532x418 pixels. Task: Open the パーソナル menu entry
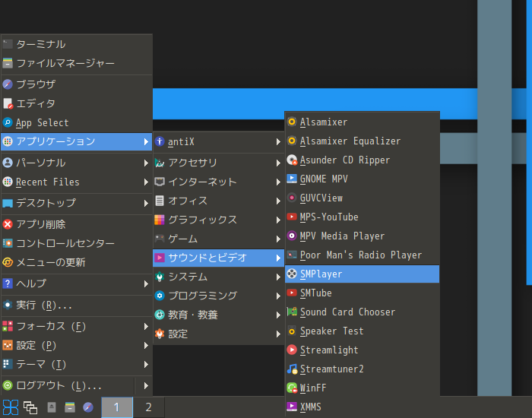click(76, 163)
